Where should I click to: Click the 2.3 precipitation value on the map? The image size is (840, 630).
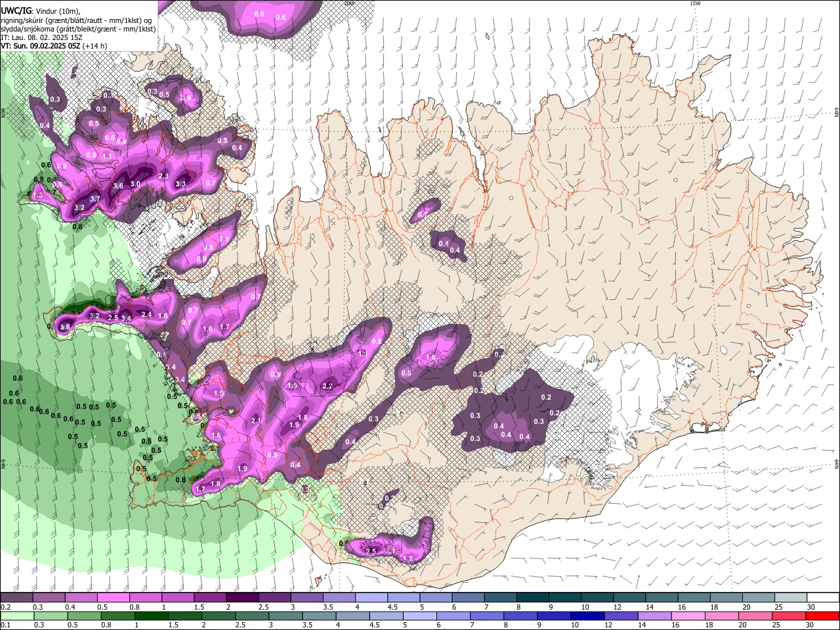(x=163, y=176)
